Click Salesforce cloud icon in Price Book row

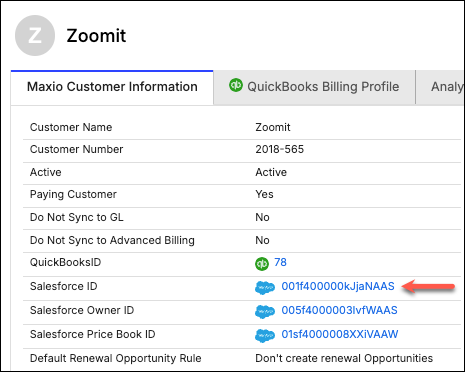(x=265, y=335)
